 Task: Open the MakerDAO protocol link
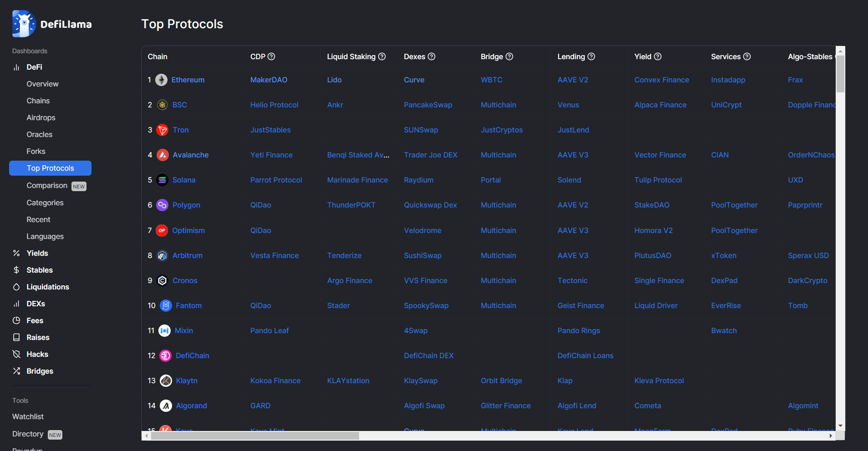(269, 80)
